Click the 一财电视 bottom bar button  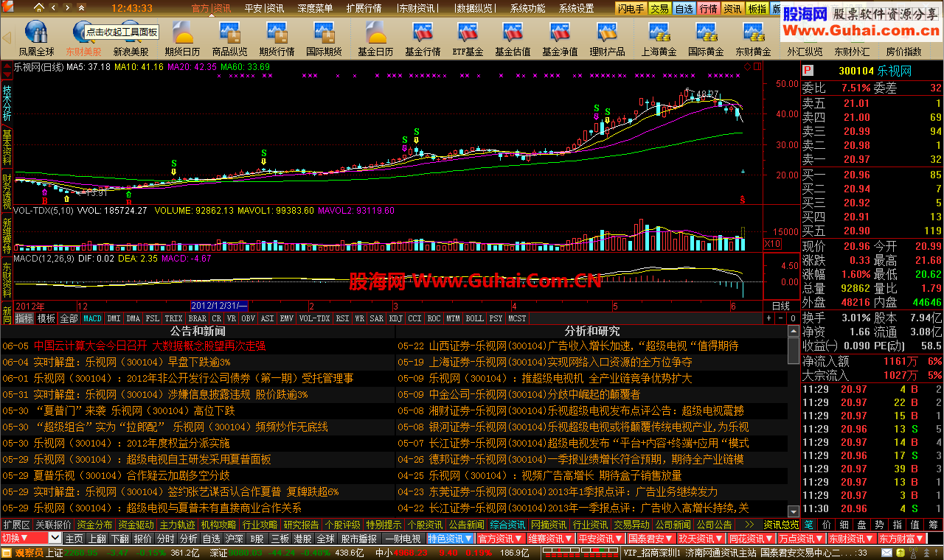402,539
